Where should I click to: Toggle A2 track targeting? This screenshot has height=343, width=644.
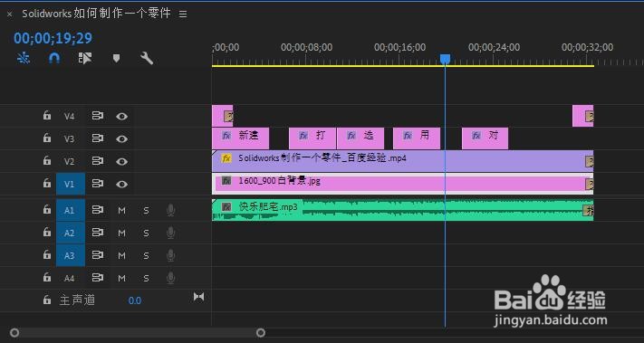click(x=70, y=233)
